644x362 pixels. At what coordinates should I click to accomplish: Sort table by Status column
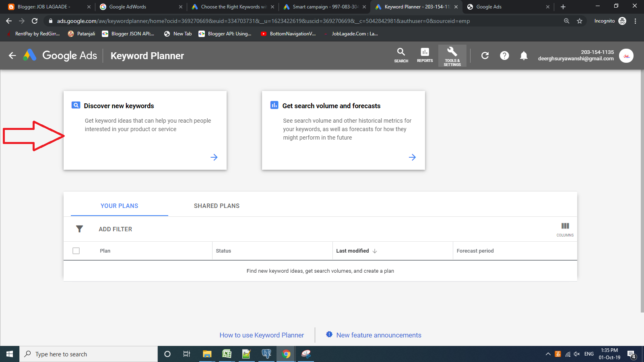click(223, 251)
